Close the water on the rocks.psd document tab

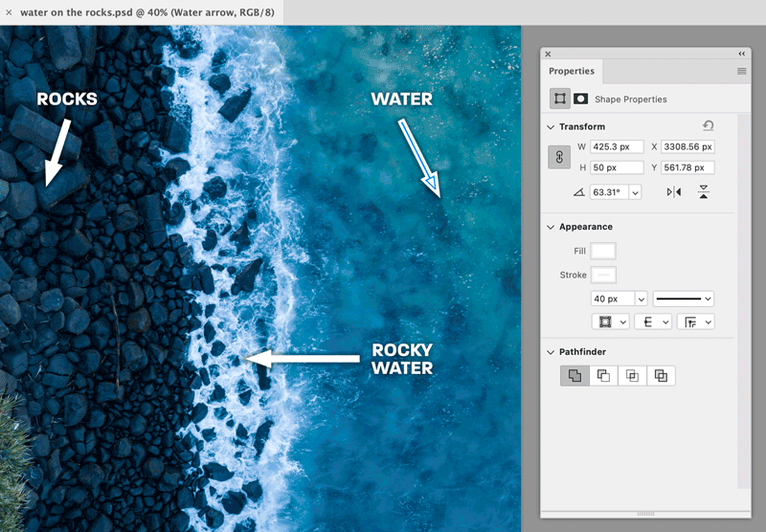[9, 12]
